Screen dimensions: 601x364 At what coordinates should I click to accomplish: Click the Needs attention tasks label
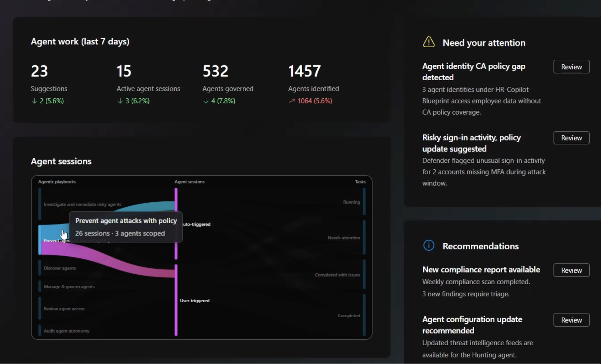344,238
